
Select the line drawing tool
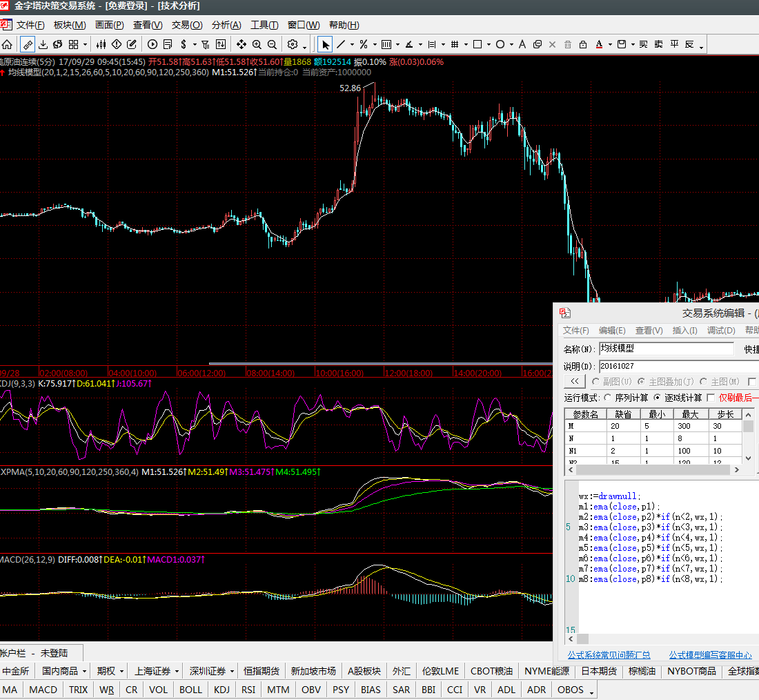[x=341, y=45]
